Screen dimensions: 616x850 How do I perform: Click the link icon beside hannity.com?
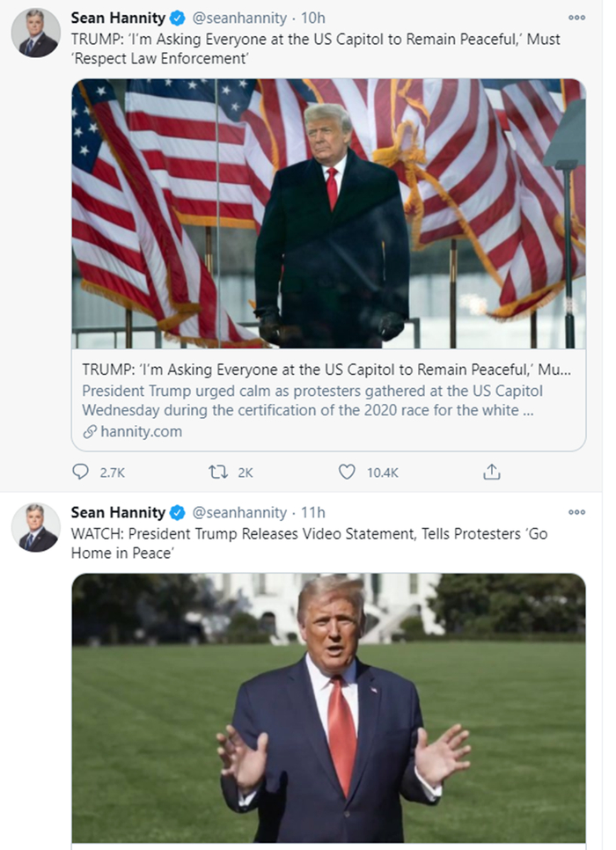(x=89, y=431)
